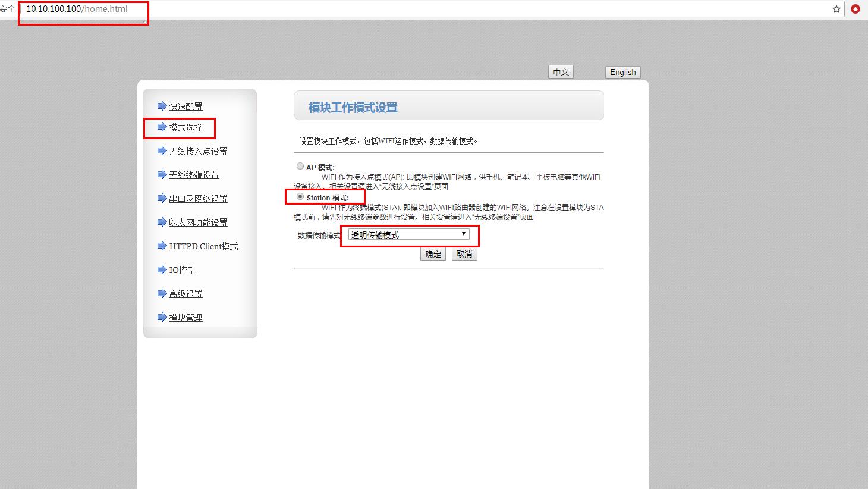Switch language to English
Image resolution: width=868 pixels, height=489 pixels.
(622, 72)
